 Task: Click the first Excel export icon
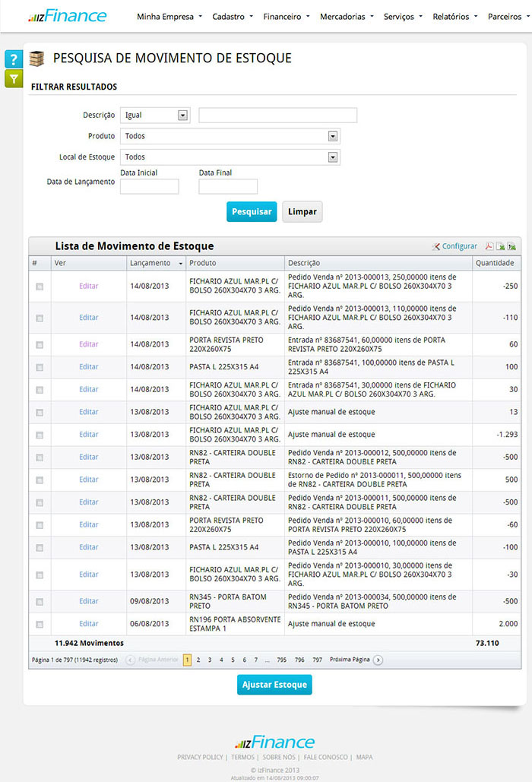point(501,246)
